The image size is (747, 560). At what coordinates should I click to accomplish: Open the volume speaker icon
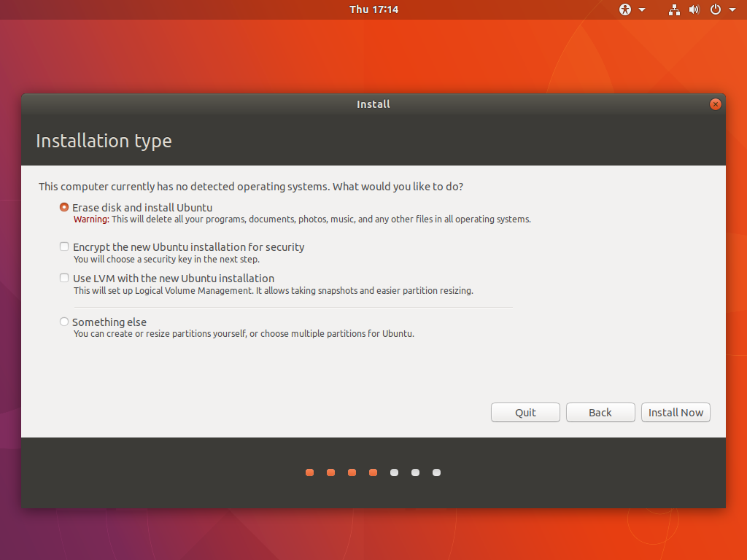[694, 9]
